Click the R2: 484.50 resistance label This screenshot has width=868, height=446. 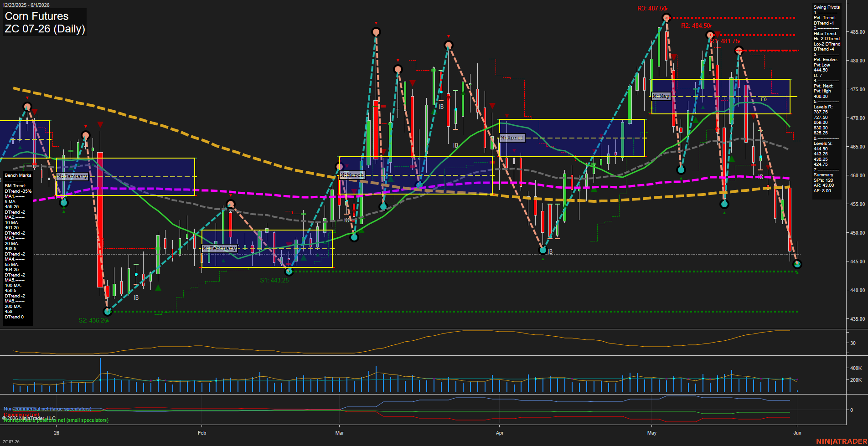696,26
